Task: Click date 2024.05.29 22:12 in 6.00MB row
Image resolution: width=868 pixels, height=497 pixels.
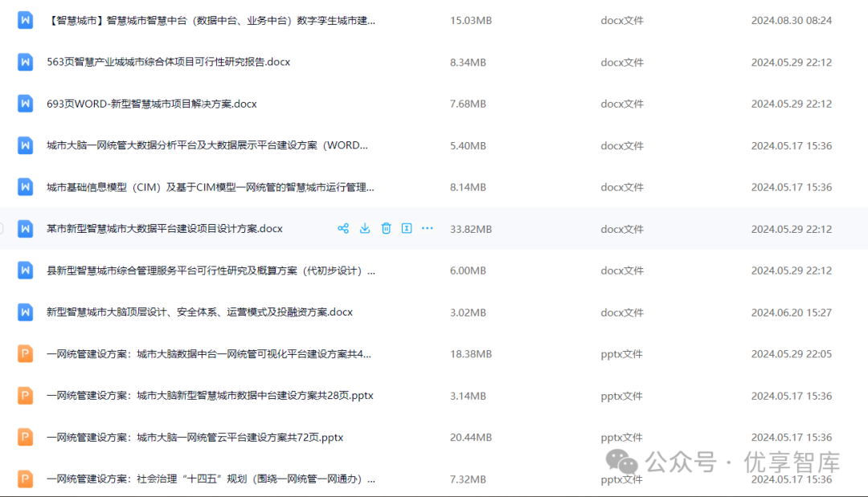Action: point(792,271)
